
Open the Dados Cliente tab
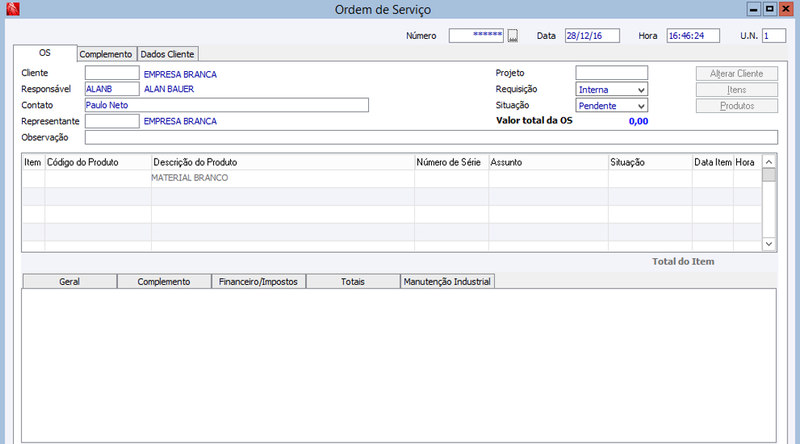pos(167,54)
